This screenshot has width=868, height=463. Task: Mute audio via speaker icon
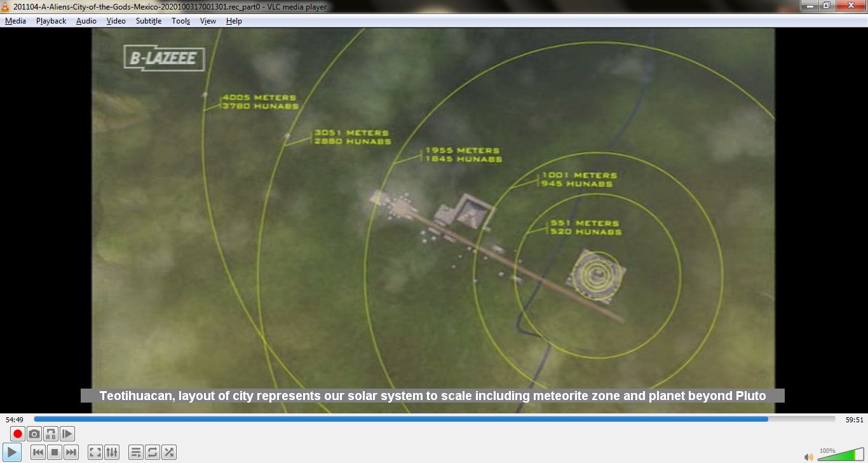coord(808,457)
